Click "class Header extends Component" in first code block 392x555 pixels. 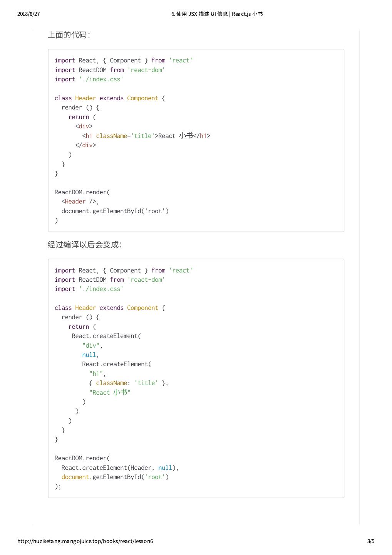(109, 98)
